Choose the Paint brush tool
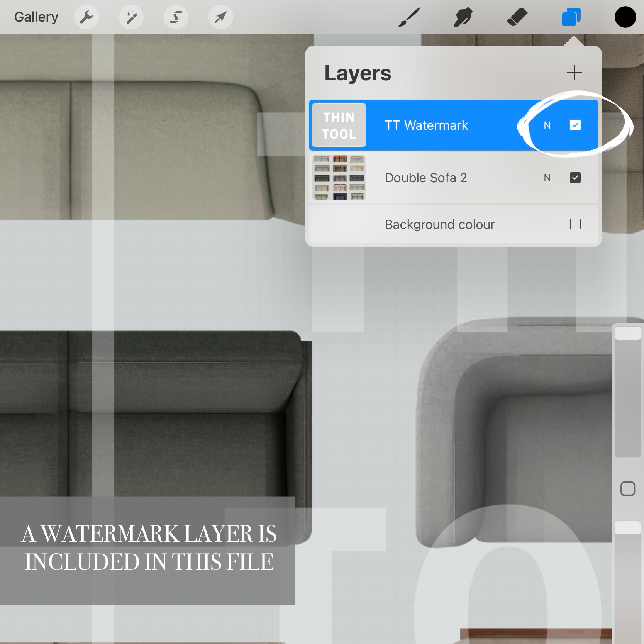 pyautogui.click(x=409, y=17)
